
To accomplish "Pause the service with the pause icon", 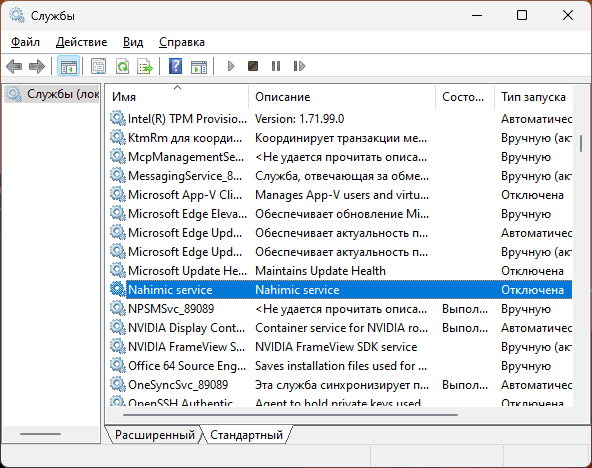I will [x=276, y=66].
